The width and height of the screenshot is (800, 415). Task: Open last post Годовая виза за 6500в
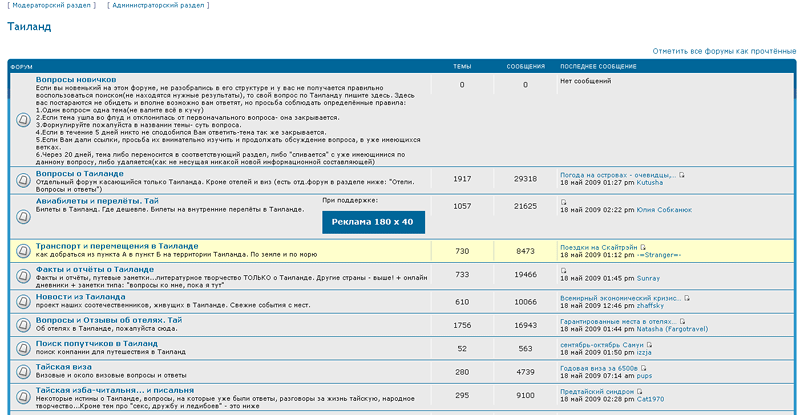[598, 368]
